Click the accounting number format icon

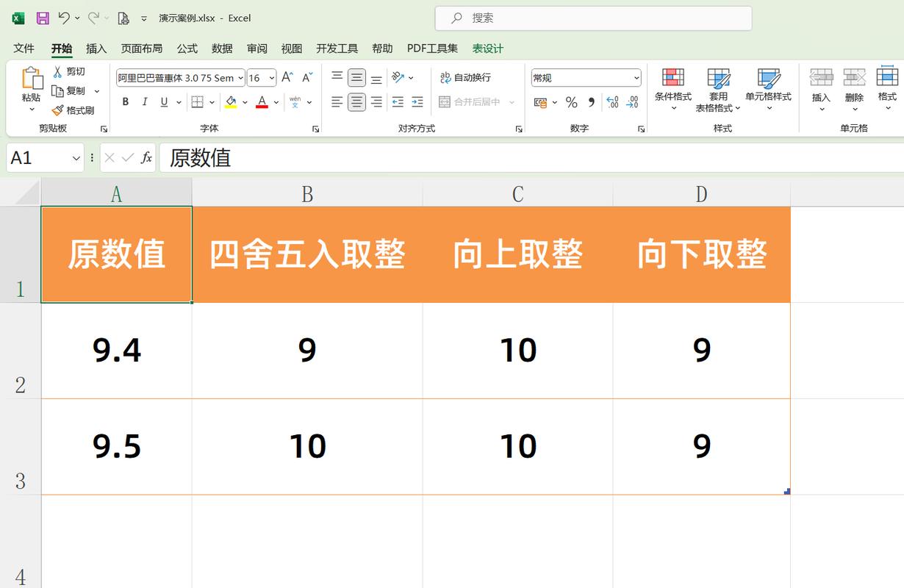click(x=542, y=102)
